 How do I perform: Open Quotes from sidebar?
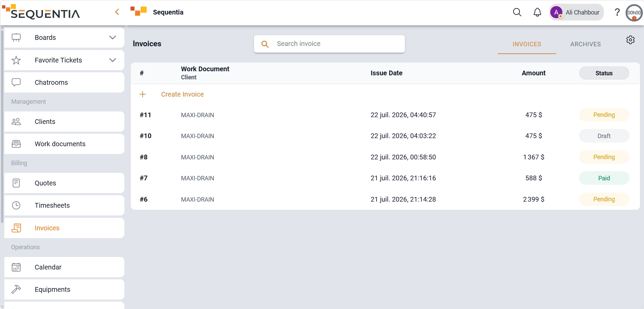tap(64, 183)
